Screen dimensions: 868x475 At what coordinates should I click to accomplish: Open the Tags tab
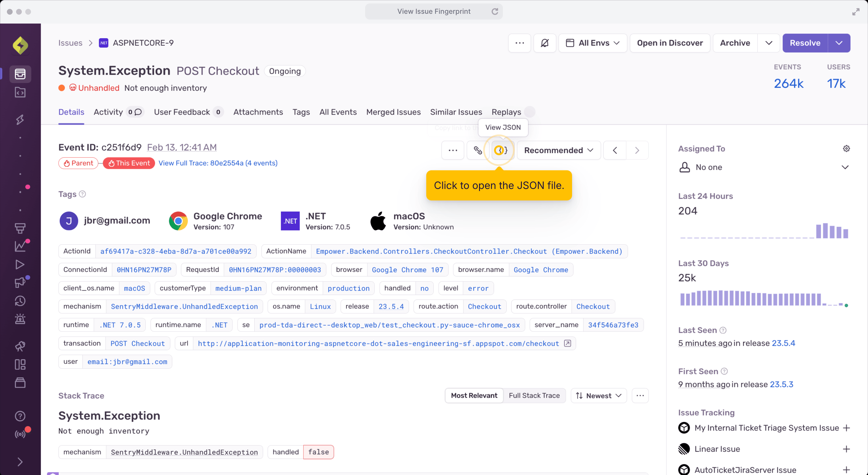[x=301, y=112]
